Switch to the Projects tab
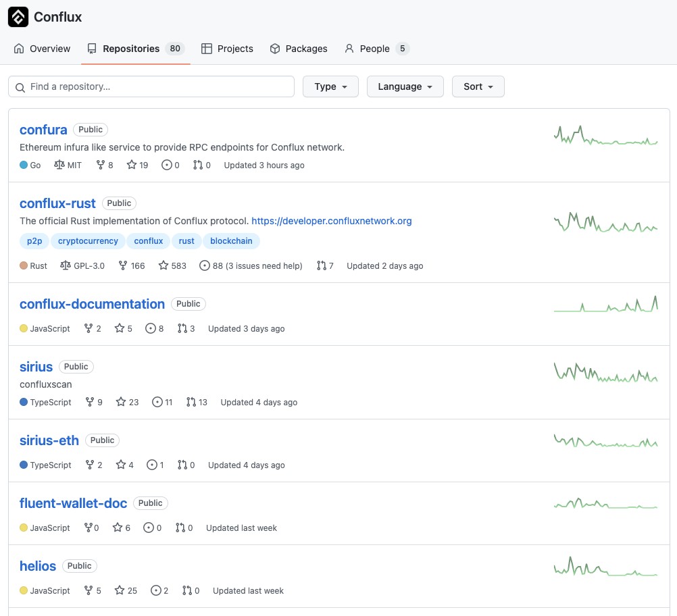This screenshot has width=677, height=616. (x=227, y=49)
